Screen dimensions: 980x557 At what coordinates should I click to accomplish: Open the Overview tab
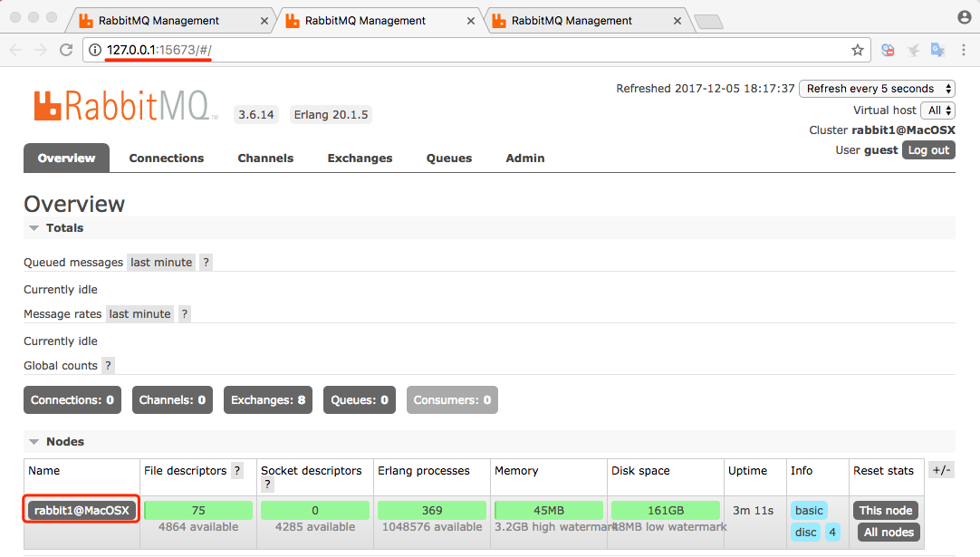tap(66, 158)
